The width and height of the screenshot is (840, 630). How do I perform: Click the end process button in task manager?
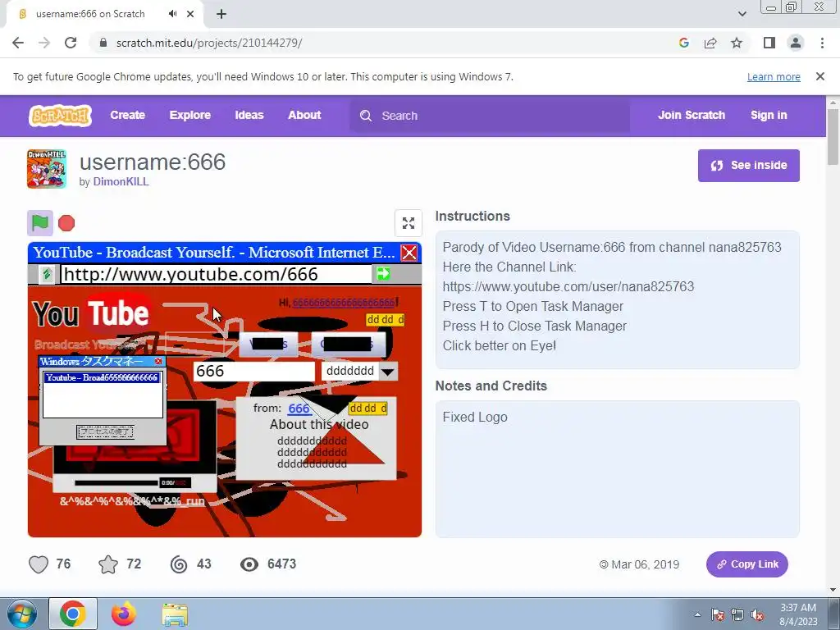105,431
